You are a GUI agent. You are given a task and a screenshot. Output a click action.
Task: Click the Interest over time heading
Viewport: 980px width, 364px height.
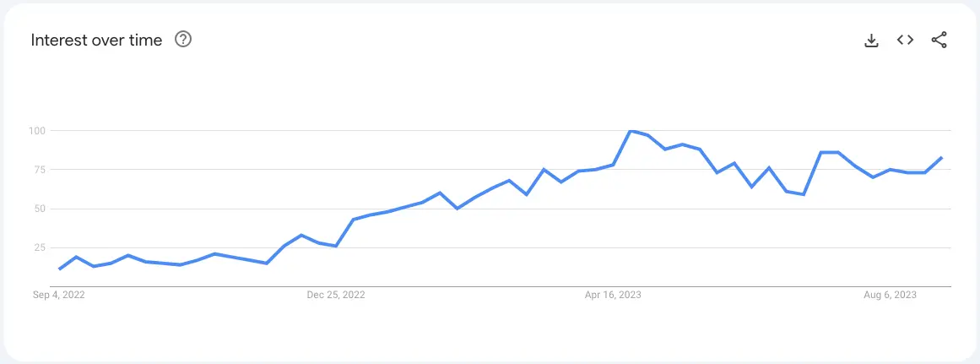(96, 40)
